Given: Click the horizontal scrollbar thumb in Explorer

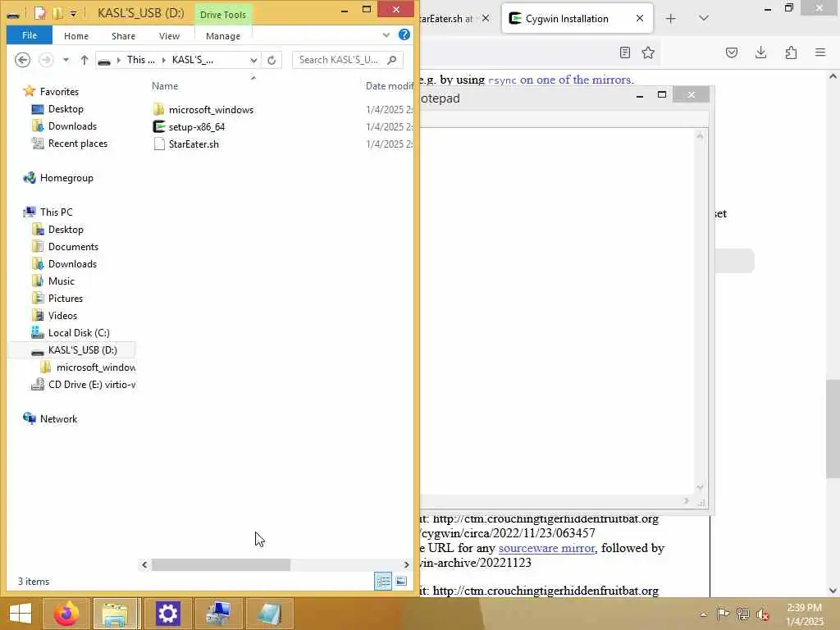Looking at the screenshot, I should (x=221, y=564).
